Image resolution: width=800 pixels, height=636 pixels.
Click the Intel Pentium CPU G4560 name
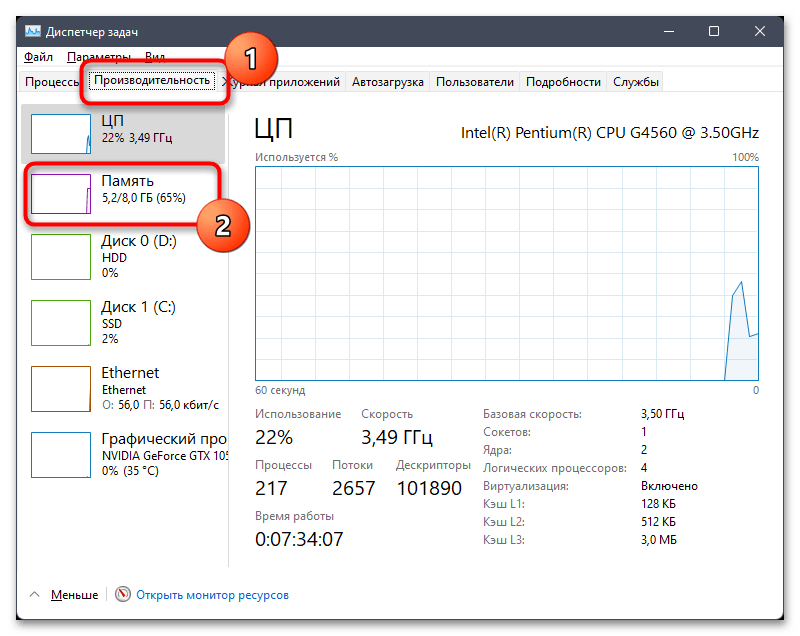click(610, 133)
